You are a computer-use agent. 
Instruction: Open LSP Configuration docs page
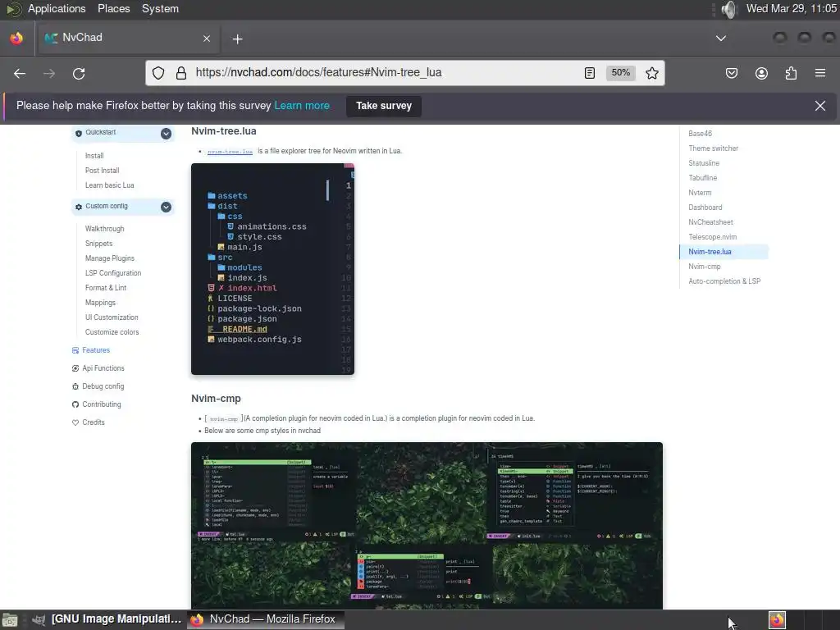click(x=113, y=273)
